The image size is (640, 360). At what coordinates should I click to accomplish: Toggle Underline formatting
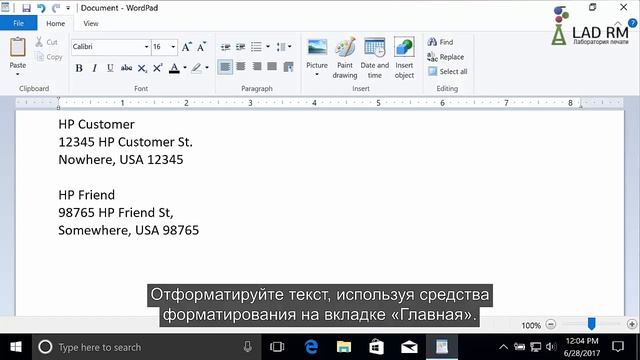coord(110,68)
